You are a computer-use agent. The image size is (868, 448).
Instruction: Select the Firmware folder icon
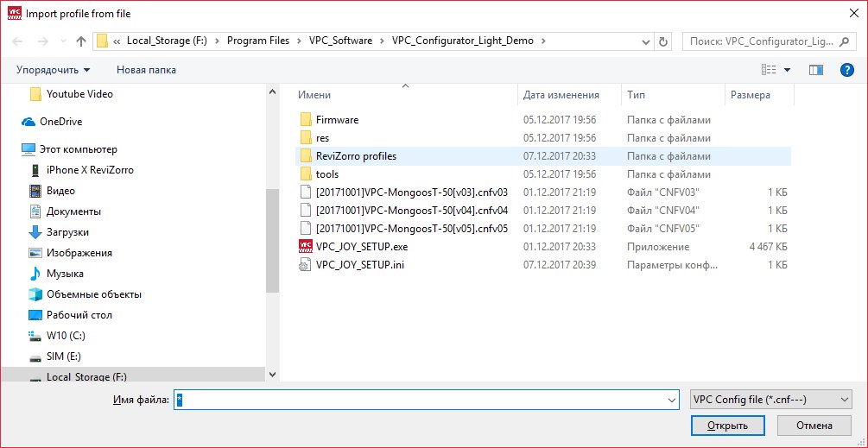(306, 119)
